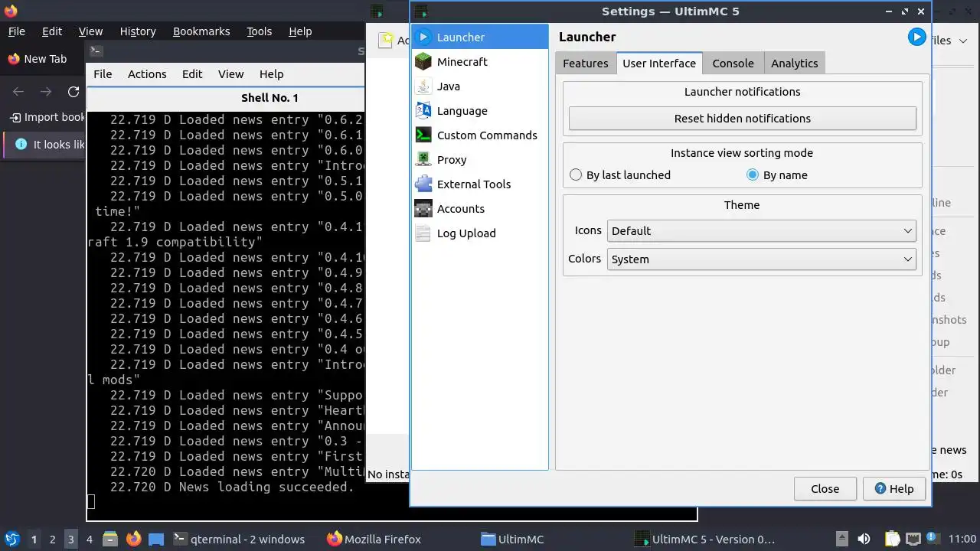Switch to workspace 4
Screen dimensions: 980x551
[89, 539]
